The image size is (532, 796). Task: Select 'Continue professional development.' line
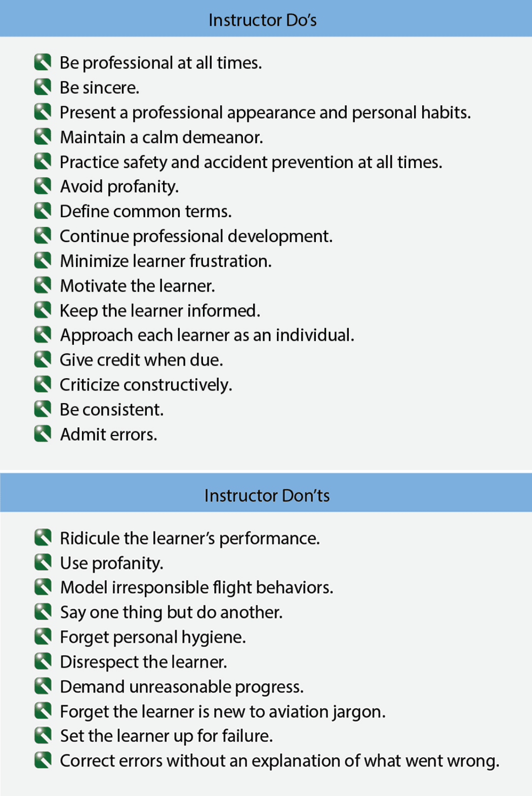pos(196,236)
